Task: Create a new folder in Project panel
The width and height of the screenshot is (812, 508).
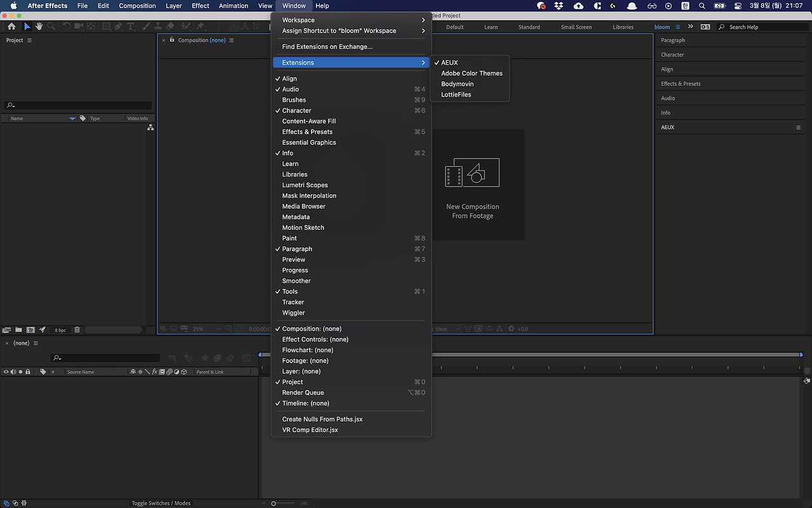Action: coord(19,330)
